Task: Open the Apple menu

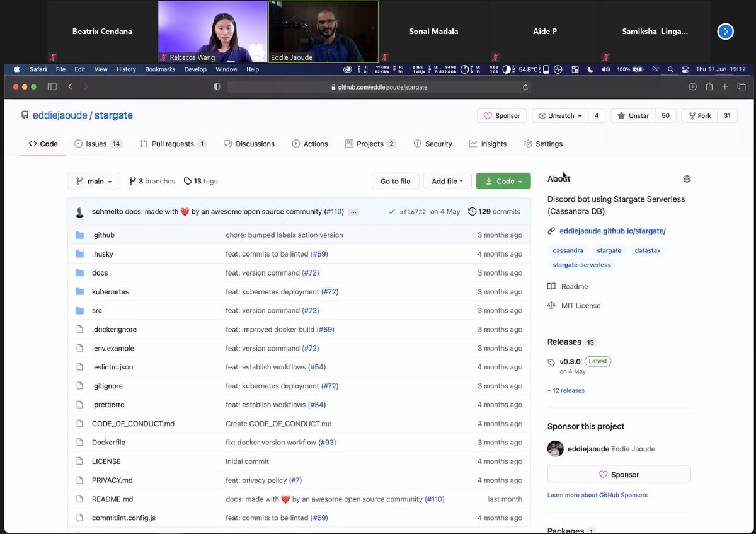Action: pos(17,69)
